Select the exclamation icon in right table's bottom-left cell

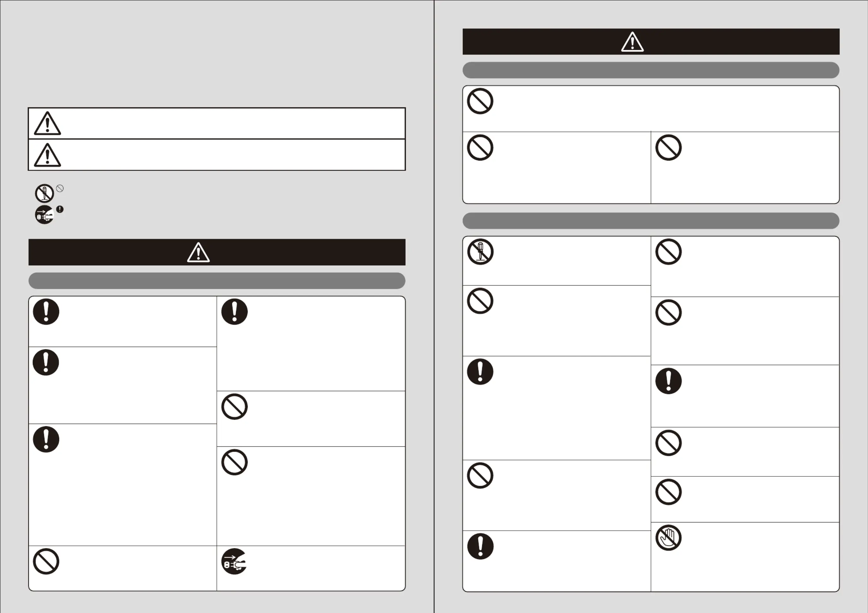(480, 546)
